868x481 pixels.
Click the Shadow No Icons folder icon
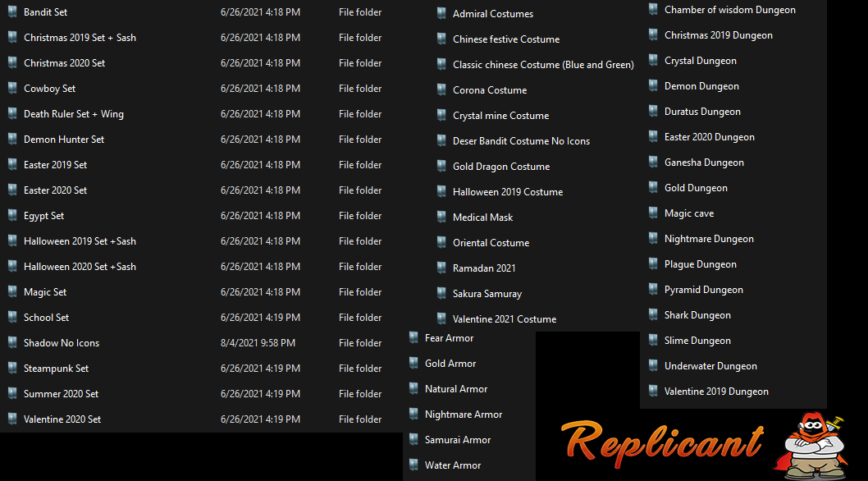coord(12,342)
